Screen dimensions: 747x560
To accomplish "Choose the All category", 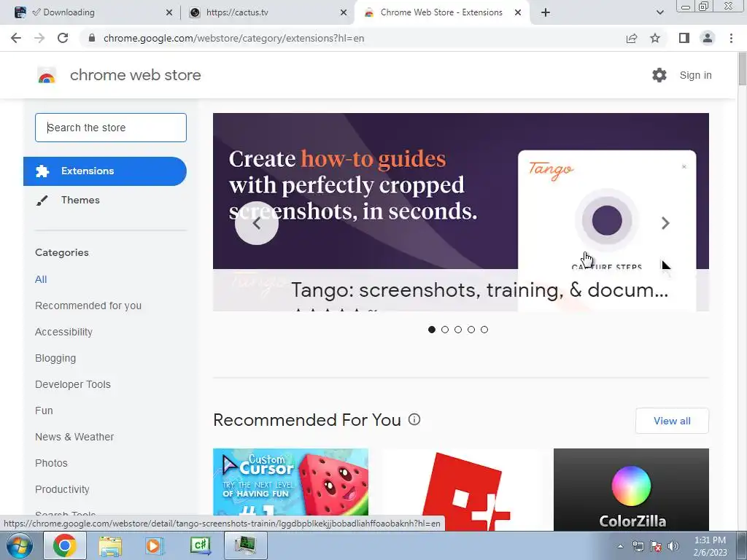I will 41,279.
